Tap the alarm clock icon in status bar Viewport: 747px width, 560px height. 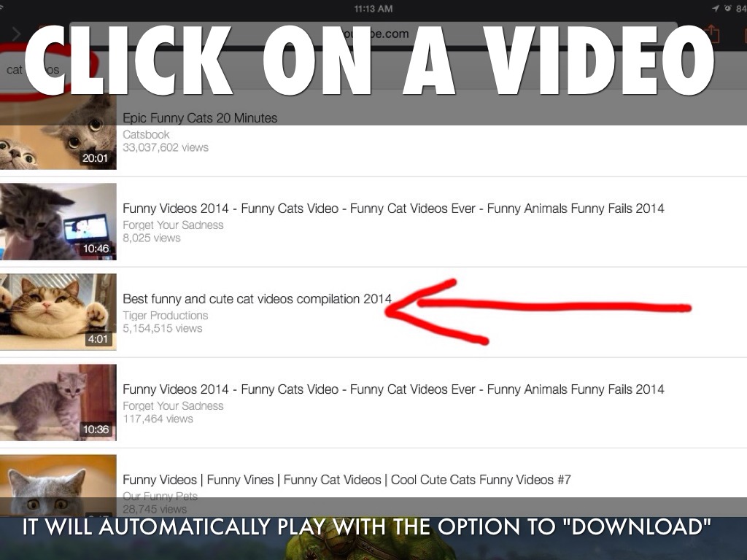coord(727,8)
